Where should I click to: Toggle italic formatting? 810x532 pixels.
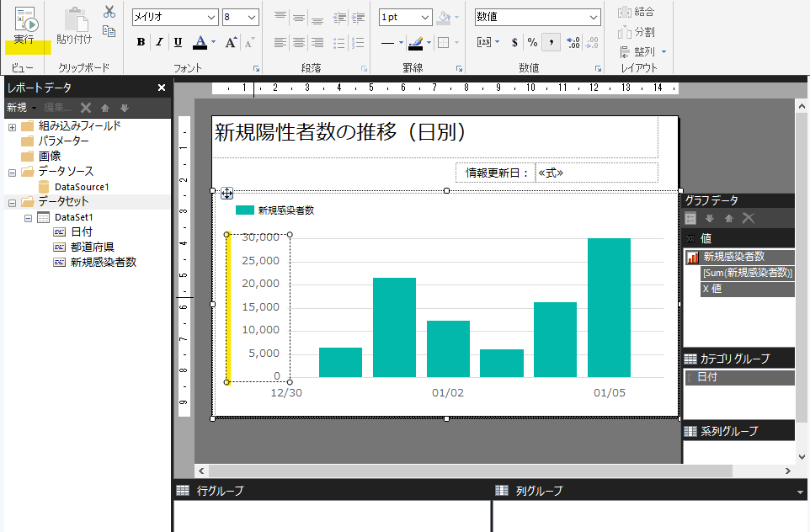[x=159, y=42]
